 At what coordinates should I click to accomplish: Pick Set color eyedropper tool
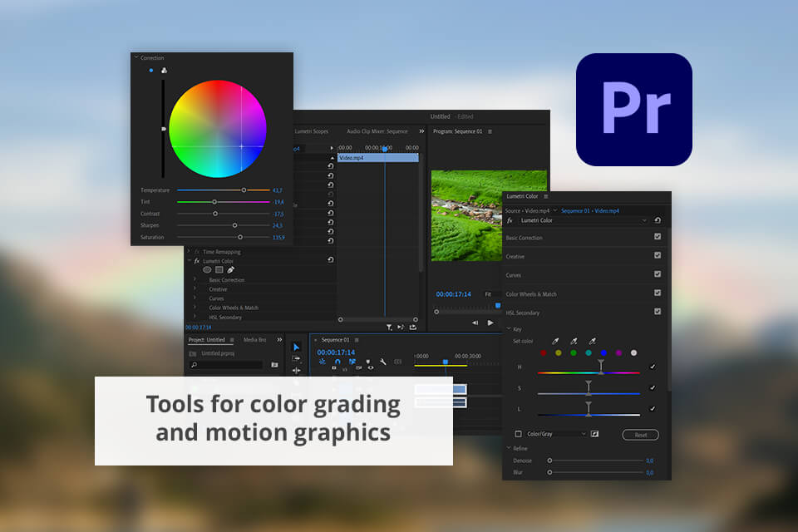(555, 341)
